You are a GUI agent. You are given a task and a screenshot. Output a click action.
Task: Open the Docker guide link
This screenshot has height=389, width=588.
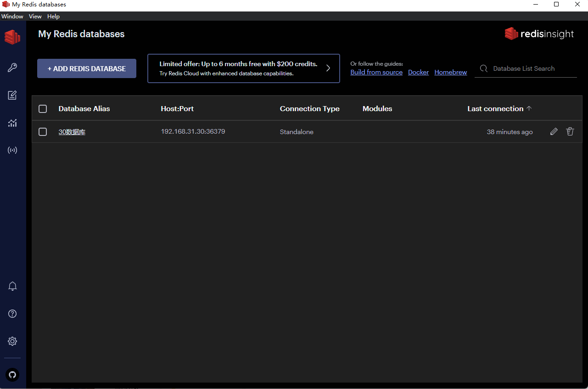(418, 72)
